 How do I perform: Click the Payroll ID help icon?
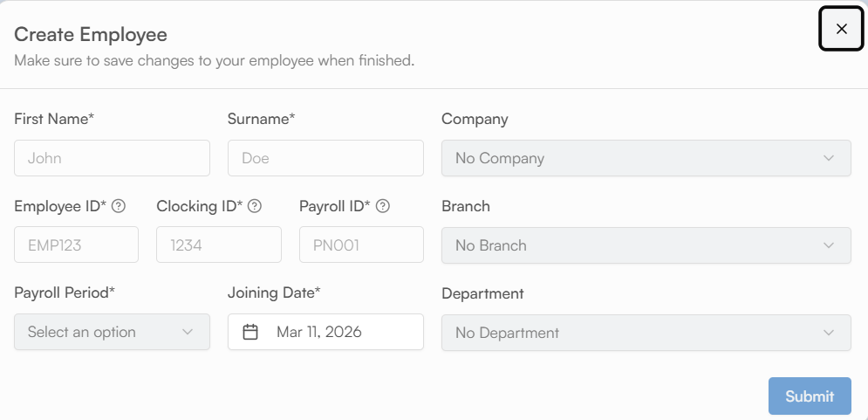382,207
